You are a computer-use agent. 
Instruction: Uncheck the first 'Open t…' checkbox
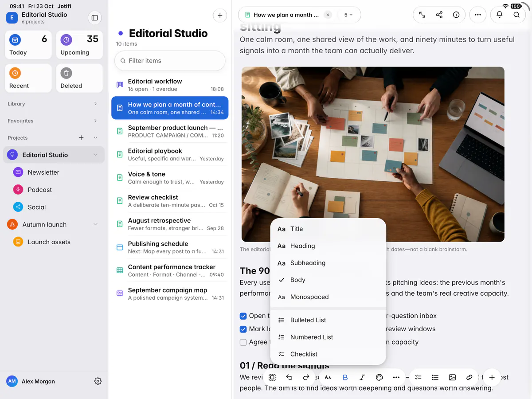click(x=243, y=316)
